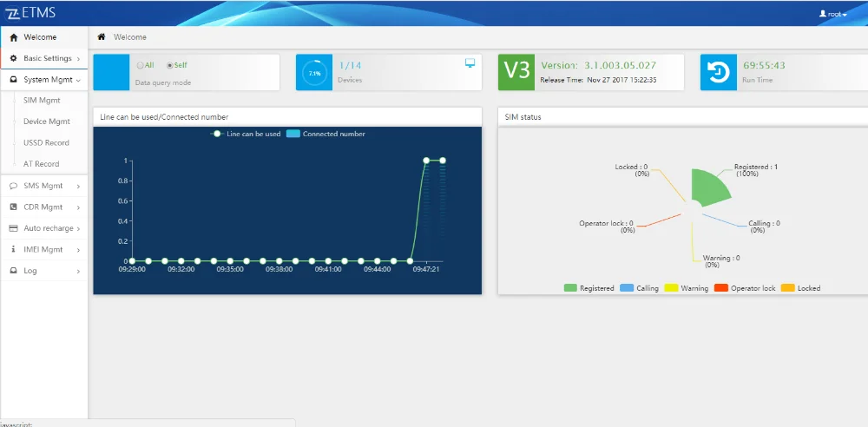This screenshot has width=868, height=427.
Task: Click the green V3 version tile
Action: (x=516, y=72)
